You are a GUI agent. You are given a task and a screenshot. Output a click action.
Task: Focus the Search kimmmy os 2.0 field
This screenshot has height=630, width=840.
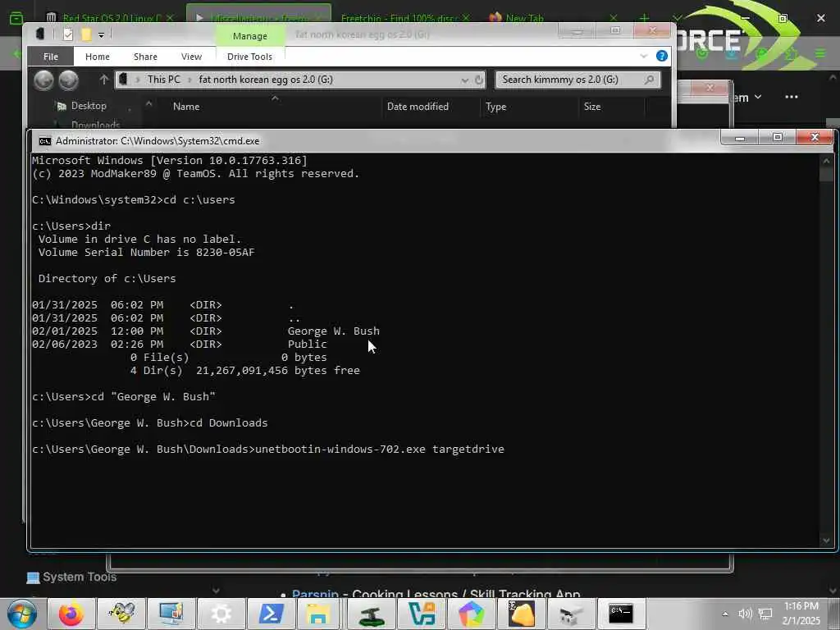(577, 80)
